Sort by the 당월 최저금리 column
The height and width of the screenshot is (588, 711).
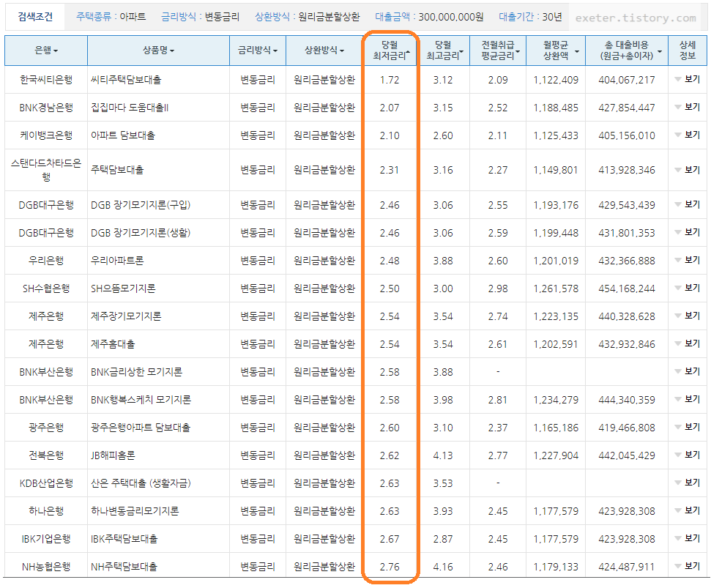pos(391,51)
